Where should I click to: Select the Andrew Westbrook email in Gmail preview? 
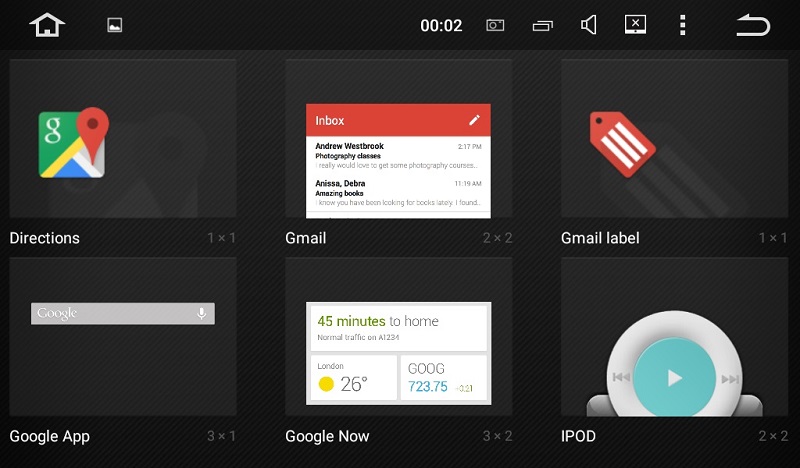point(398,156)
